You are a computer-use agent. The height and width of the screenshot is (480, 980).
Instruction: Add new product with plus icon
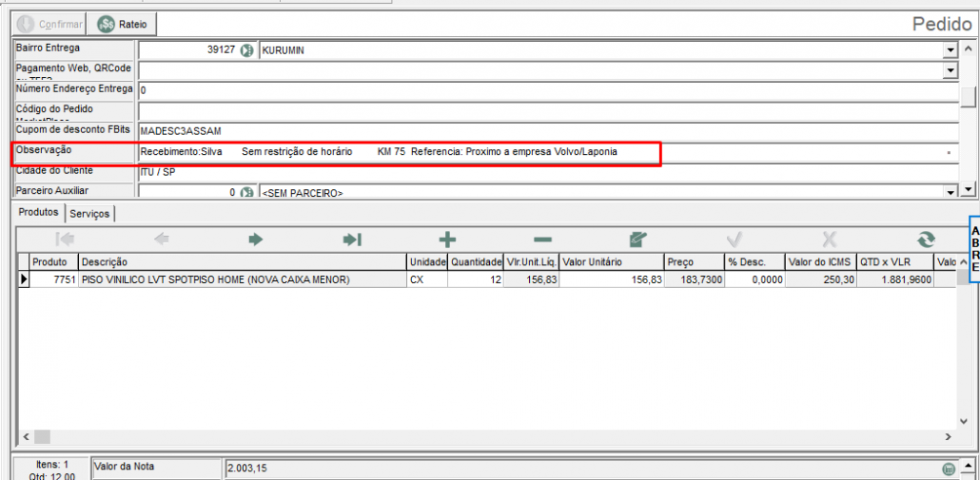pyautogui.click(x=446, y=240)
